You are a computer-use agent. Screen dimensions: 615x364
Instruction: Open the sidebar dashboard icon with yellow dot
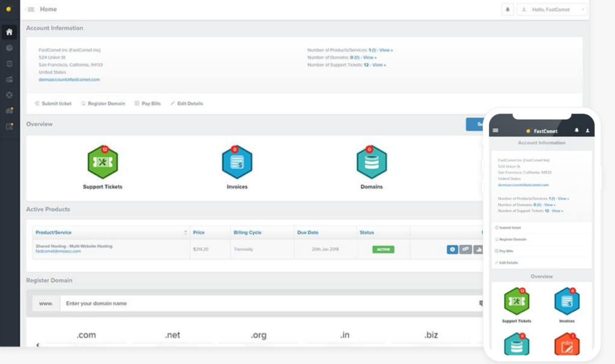point(10,111)
